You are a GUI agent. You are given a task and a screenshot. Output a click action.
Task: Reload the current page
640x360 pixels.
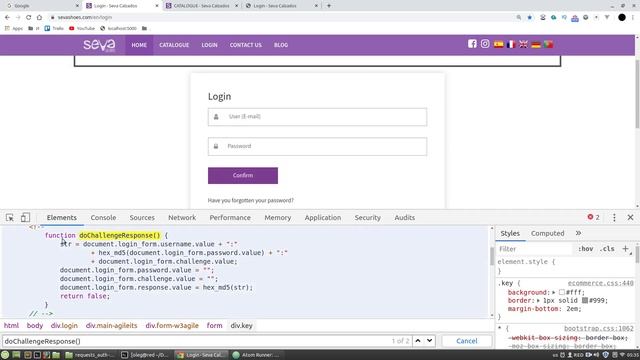(x=29, y=18)
